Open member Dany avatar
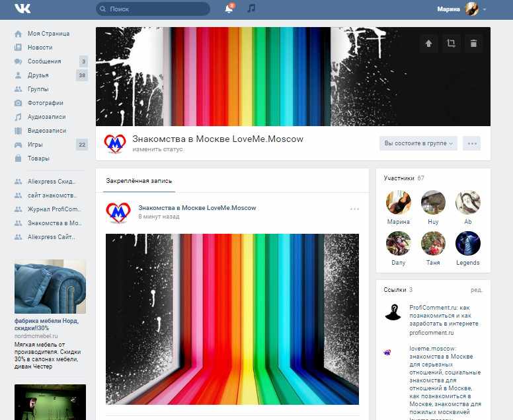Viewport: 513px width, 420px height. pyautogui.click(x=399, y=244)
